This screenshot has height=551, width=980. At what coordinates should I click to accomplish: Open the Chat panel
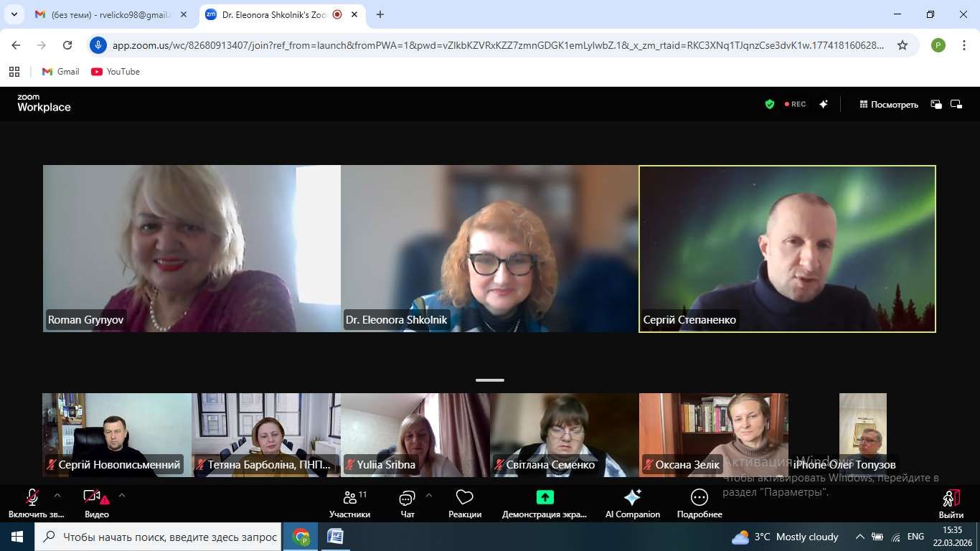pos(407,498)
